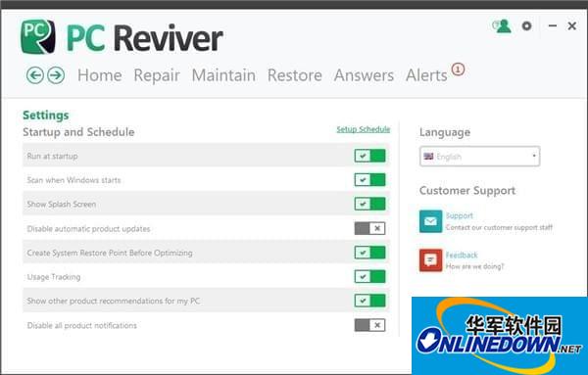Enable Disable automatic product updates

(369, 228)
